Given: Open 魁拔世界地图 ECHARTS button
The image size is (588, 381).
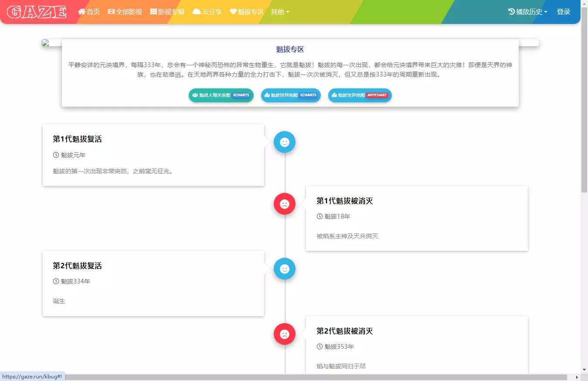Looking at the screenshot, I should click(291, 95).
